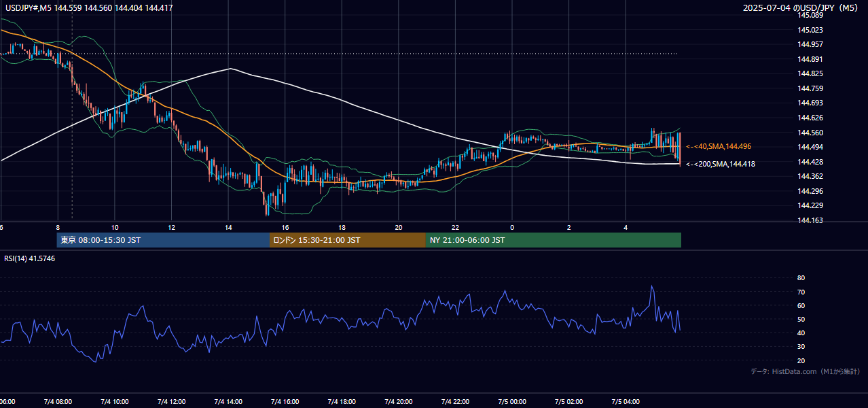Click the 144.560 value on price axis
The height and width of the screenshot is (408, 868).
point(810,133)
